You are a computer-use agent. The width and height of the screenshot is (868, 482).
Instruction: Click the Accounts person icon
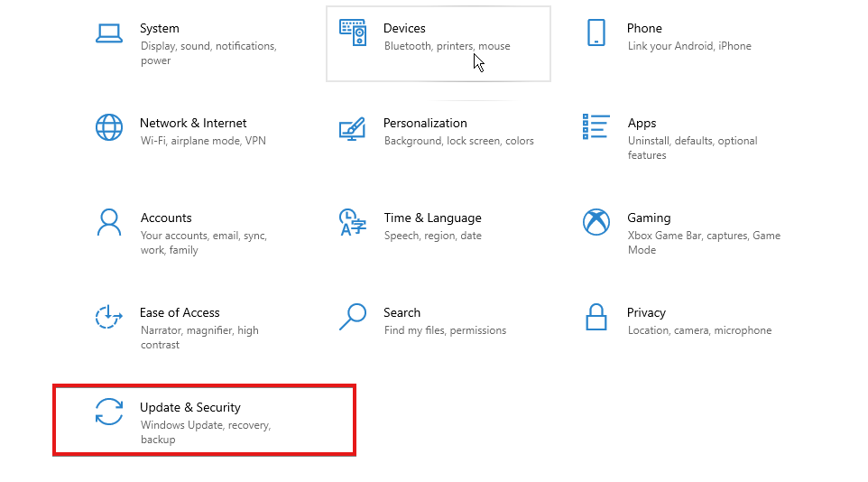tap(109, 222)
